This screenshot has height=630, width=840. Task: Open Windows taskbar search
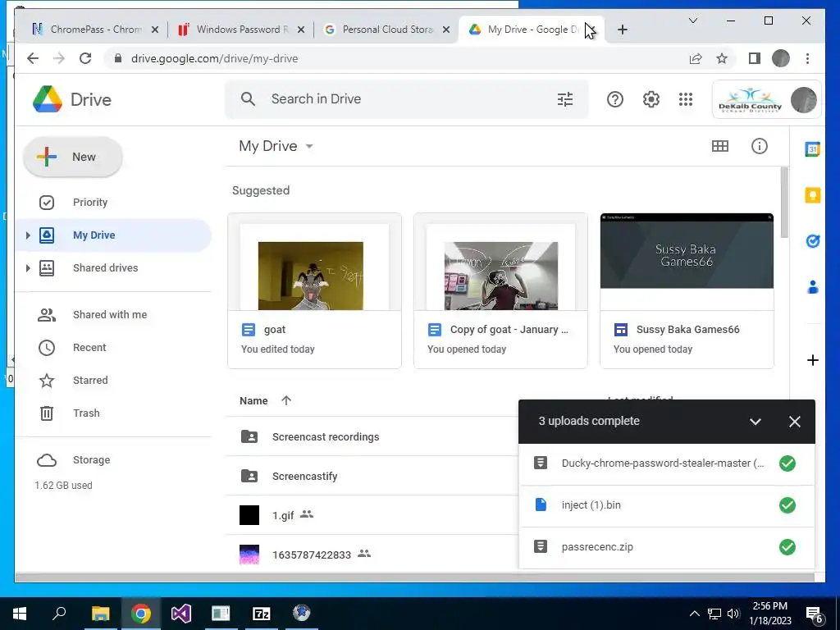click(59, 612)
